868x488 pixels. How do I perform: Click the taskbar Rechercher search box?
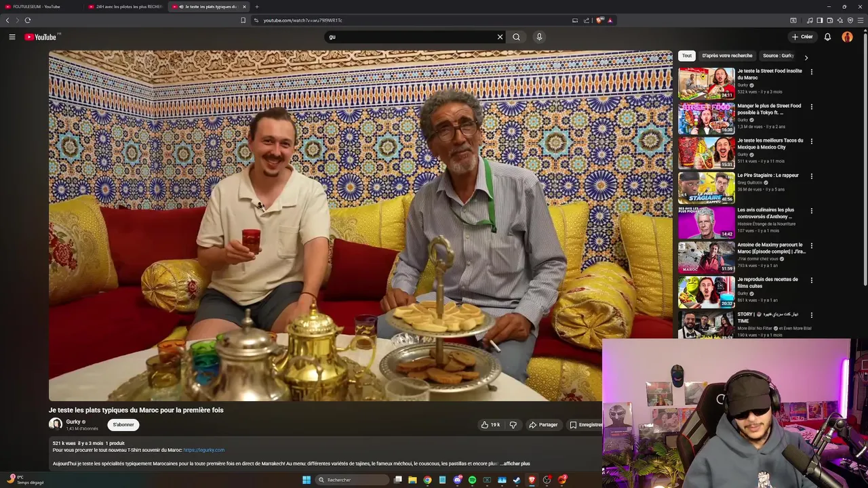tap(353, 480)
